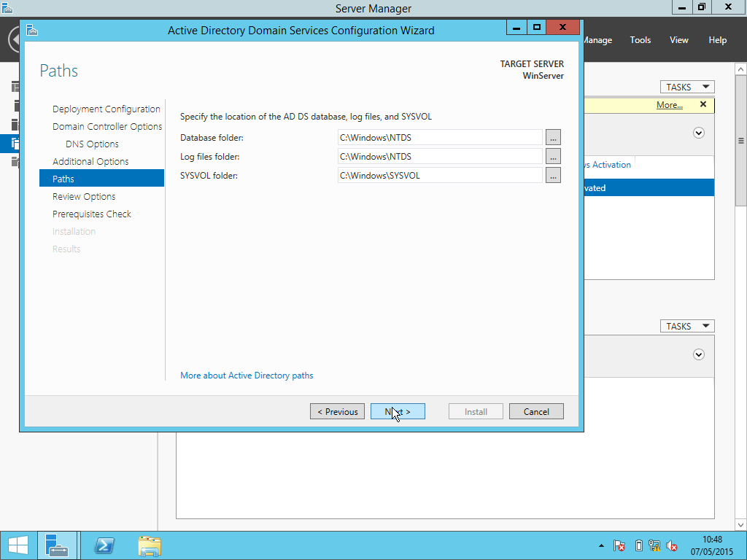Open the upper TASKS dropdown in Server Manager
The width and height of the screenshot is (747, 560).
[687, 87]
